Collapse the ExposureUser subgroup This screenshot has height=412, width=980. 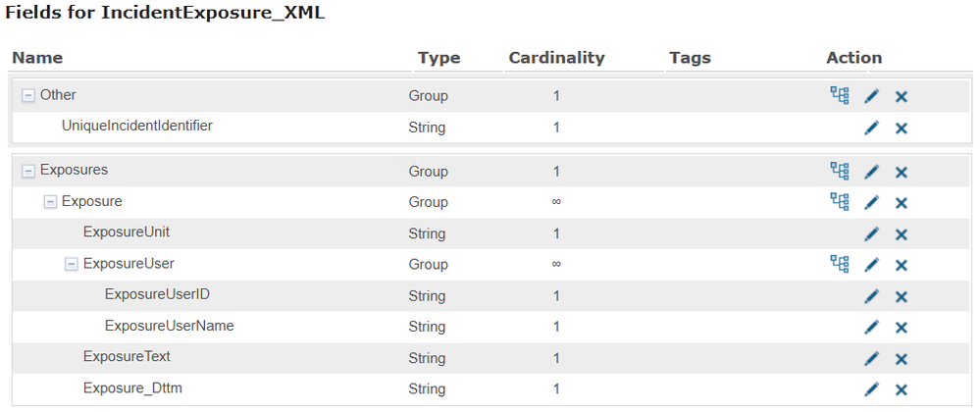click(72, 264)
